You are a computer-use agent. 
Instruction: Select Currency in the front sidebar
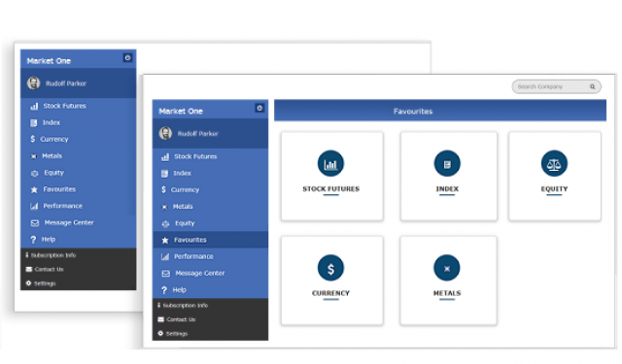210,189
